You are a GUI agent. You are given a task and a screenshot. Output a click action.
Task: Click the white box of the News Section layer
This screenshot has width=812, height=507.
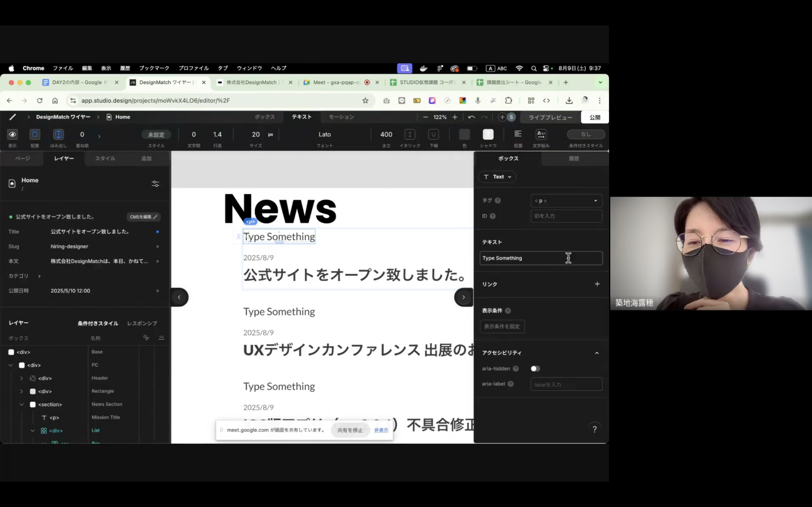click(x=33, y=404)
